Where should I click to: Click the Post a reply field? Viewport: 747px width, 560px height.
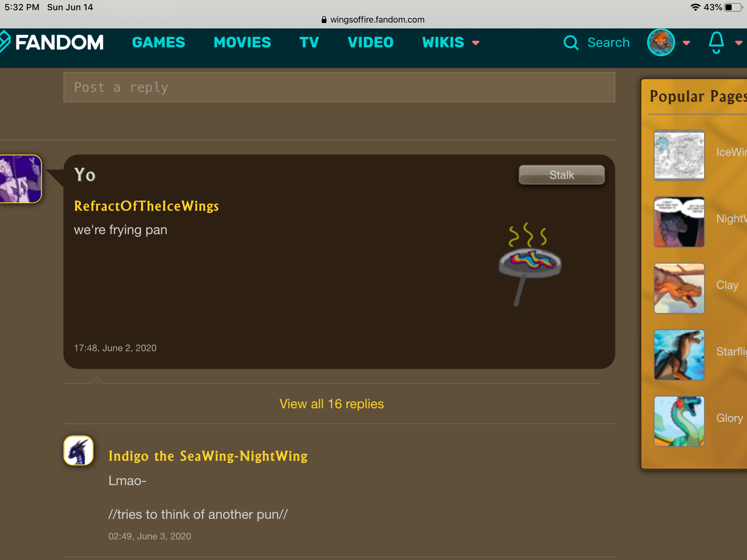click(339, 87)
